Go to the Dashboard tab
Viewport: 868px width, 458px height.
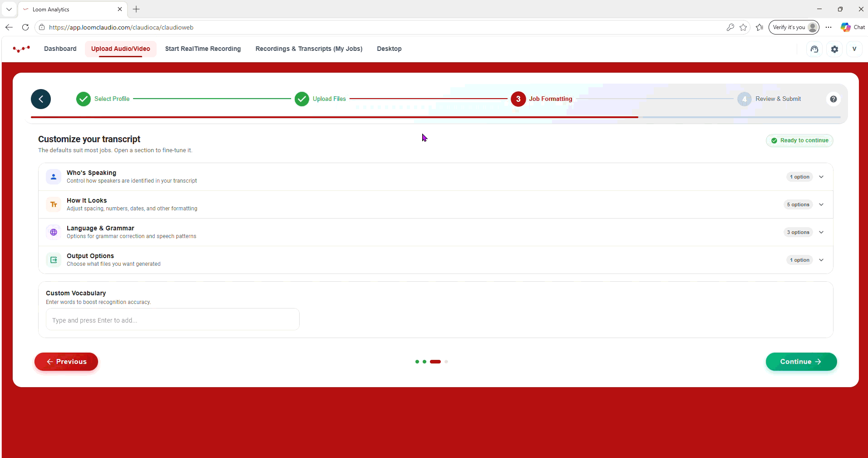(60, 49)
